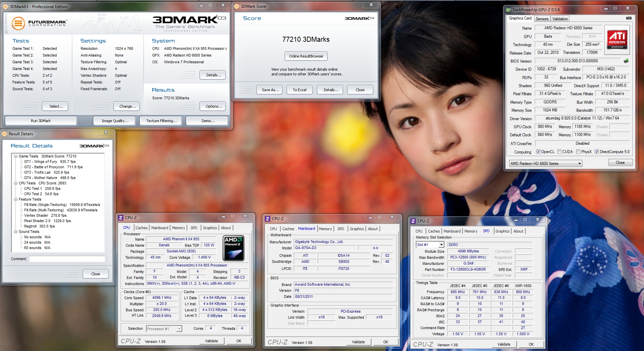
Task: Open Graphics tab in the CPU-Z Memory Slot Selection window
Action: [x=502, y=231]
